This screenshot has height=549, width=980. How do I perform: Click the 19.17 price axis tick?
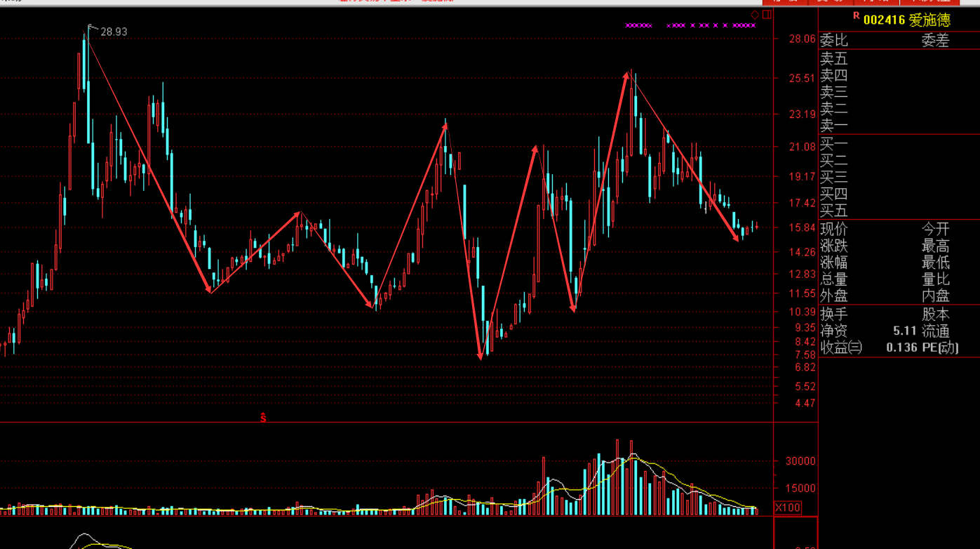point(802,177)
